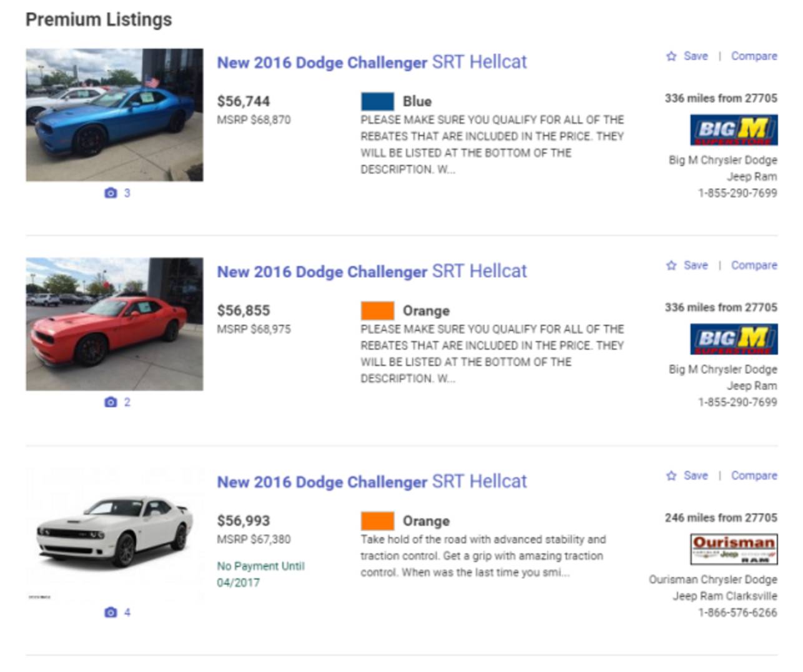The width and height of the screenshot is (803, 672).
Task: Open the first Challenger SRT Hellcat title link
Action: (372, 62)
